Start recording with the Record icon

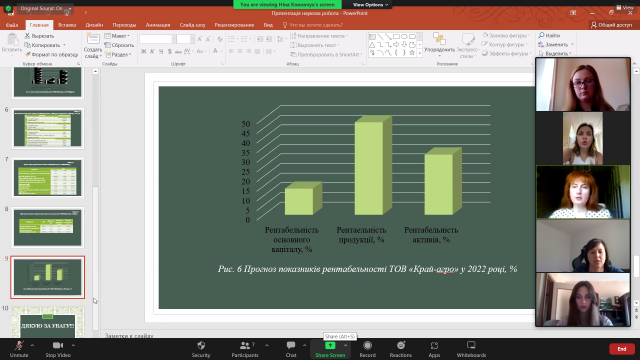pos(367,349)
